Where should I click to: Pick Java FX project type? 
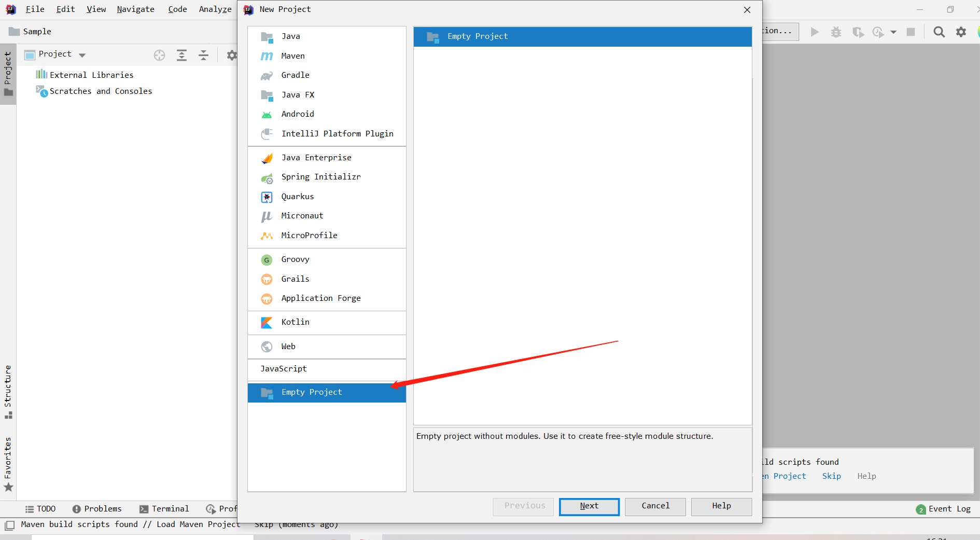[x=327, y=95]
